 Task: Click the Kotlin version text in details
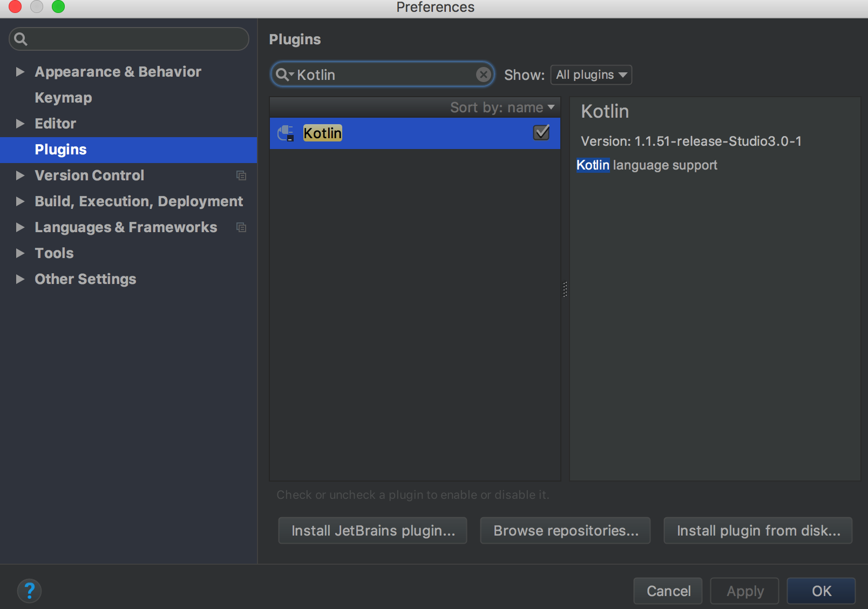pos(691,141)
